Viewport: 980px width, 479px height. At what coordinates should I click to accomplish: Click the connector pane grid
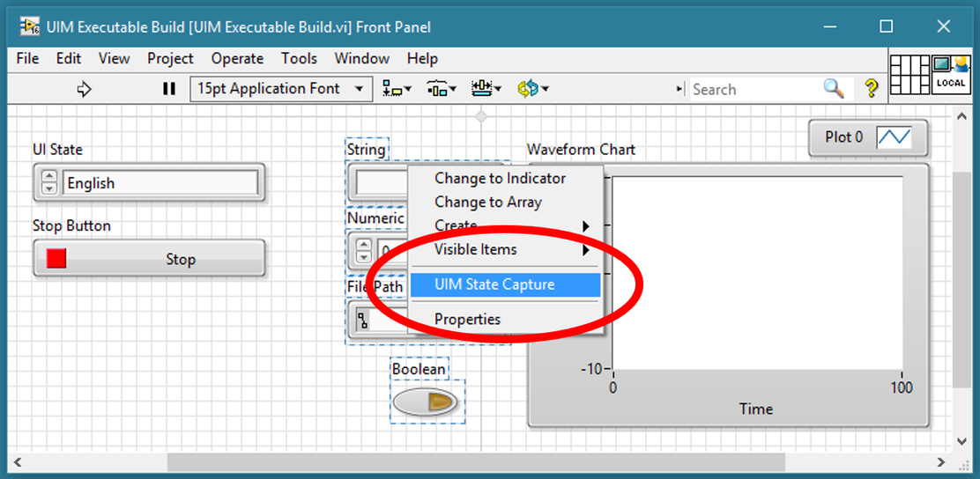pyautogui.click(x=909, y=74)
